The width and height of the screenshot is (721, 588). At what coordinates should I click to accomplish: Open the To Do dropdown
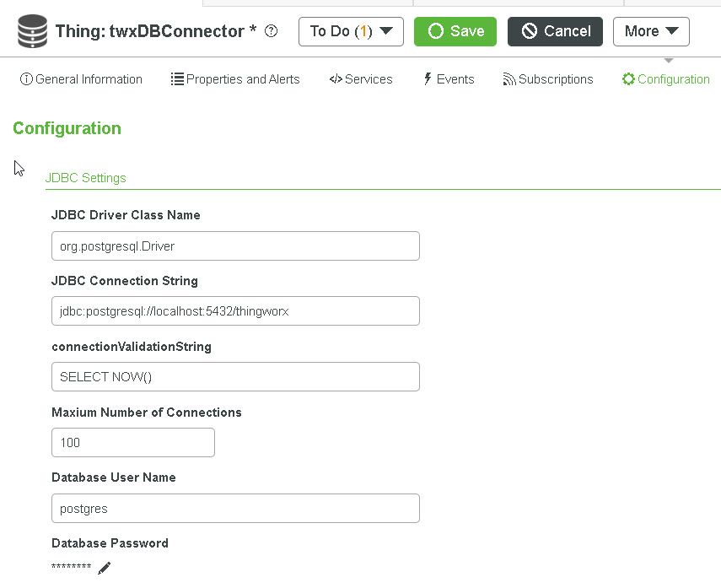pos(351,31)
